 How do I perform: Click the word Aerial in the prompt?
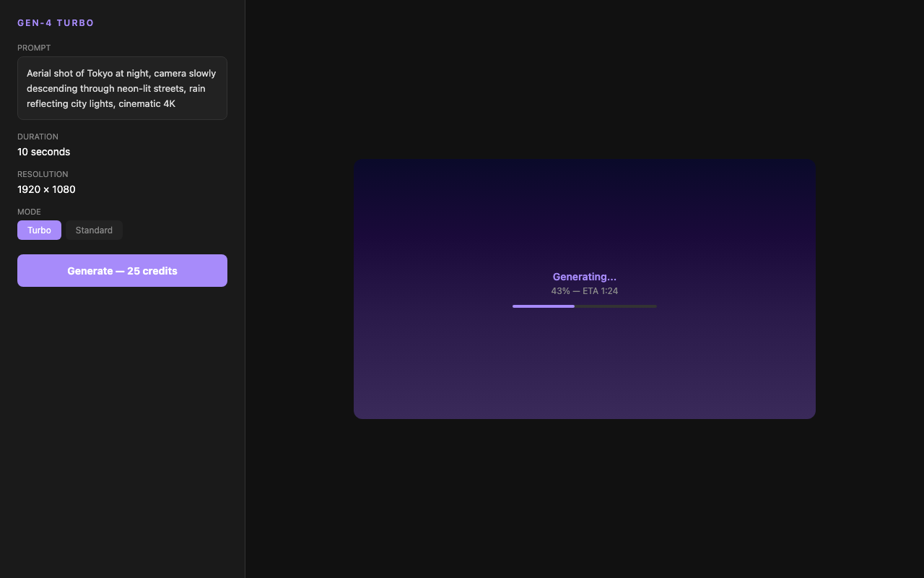point(38,74)
